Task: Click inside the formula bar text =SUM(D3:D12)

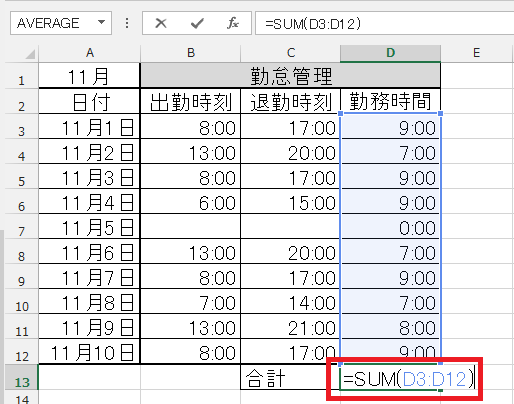Action: [313, 24]
